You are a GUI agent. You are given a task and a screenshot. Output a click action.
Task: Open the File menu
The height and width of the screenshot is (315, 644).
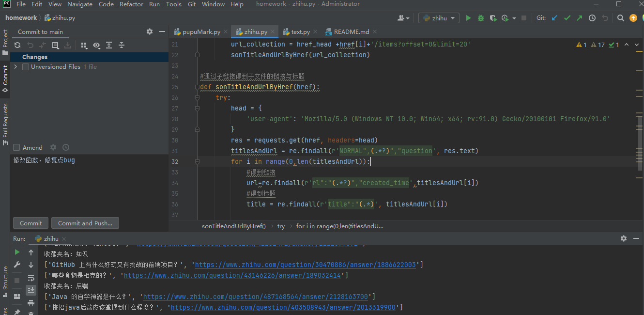[21, 4]
